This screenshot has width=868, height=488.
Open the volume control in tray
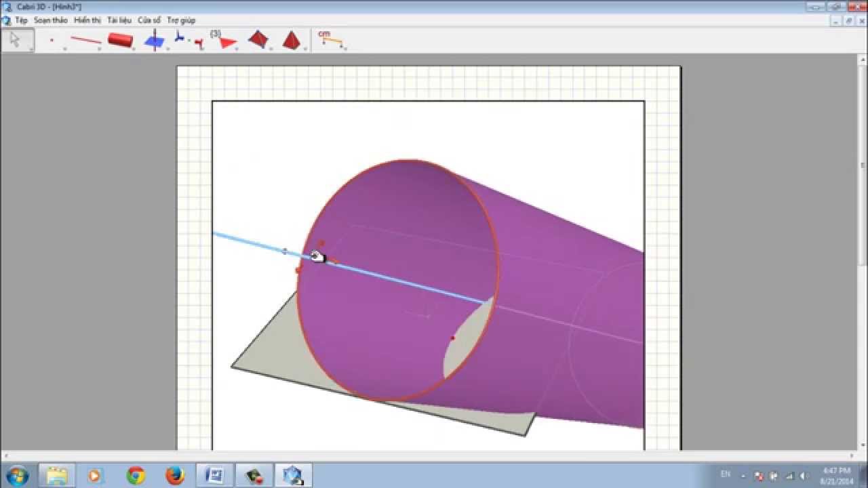[805, 476]
